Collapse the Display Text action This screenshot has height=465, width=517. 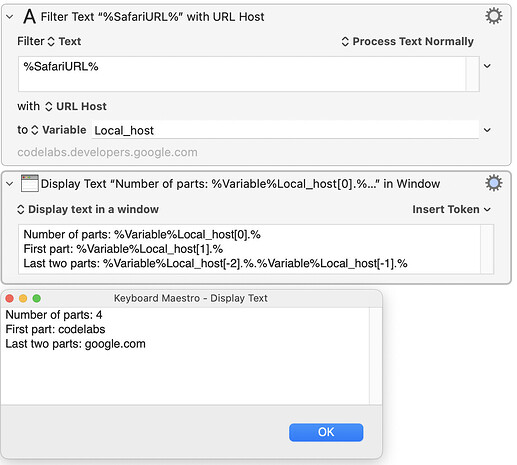(10, 184)
